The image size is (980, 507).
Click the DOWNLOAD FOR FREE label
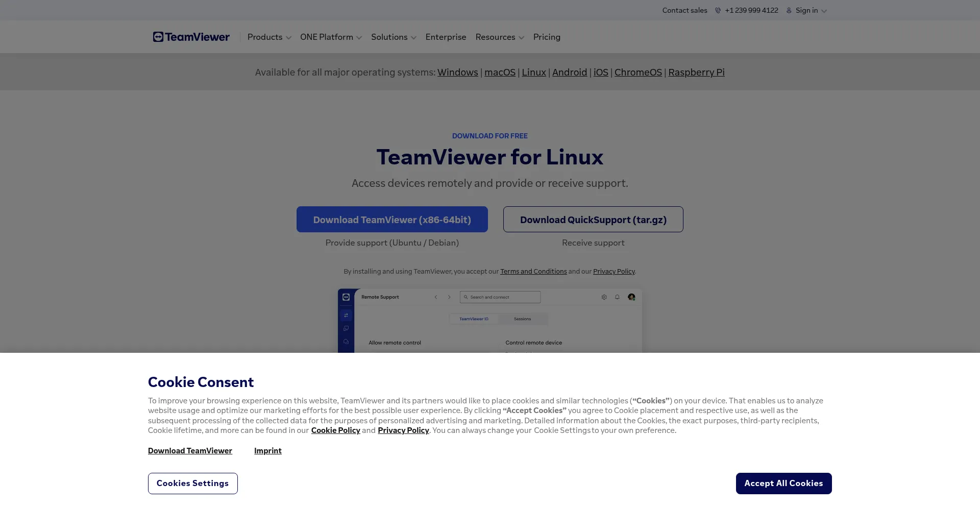click(x=490, y=136)
